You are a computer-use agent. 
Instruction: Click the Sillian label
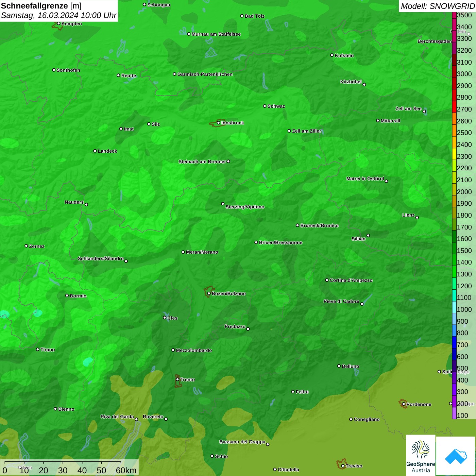358,239
